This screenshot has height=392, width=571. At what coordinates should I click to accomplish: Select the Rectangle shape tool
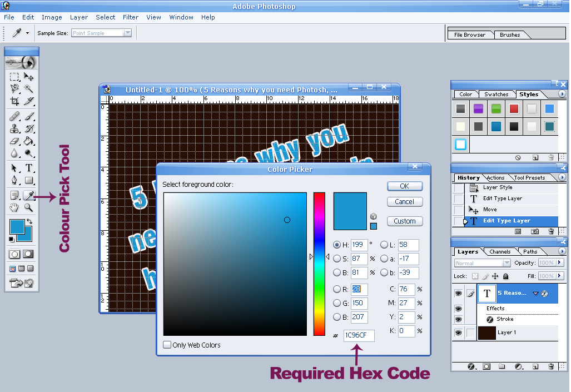point(29,180)
